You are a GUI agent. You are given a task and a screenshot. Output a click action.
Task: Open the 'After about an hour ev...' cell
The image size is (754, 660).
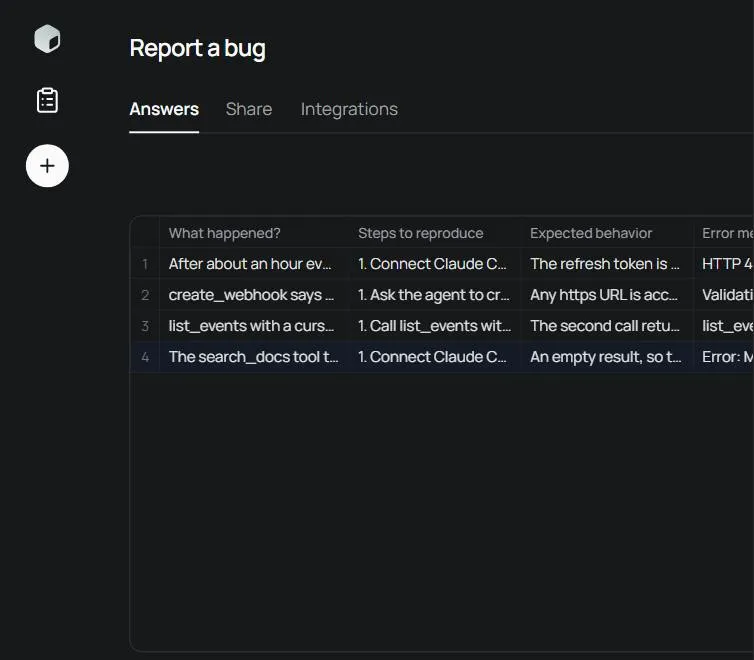(x=254, y=264)
